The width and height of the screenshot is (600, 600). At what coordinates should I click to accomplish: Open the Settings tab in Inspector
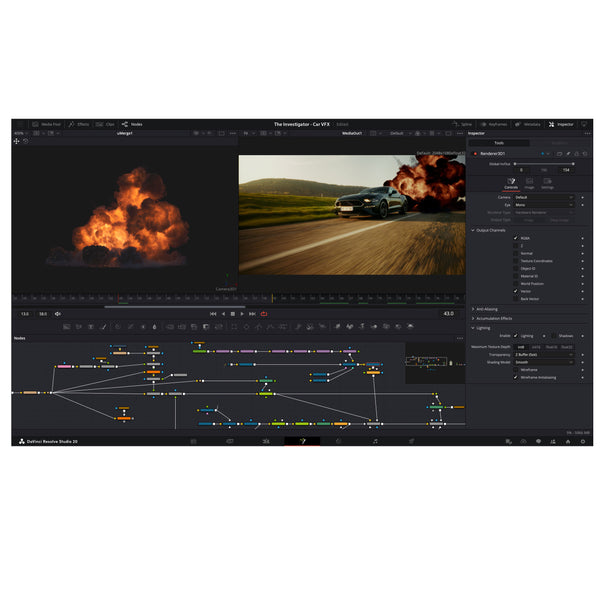pos(548,183)
